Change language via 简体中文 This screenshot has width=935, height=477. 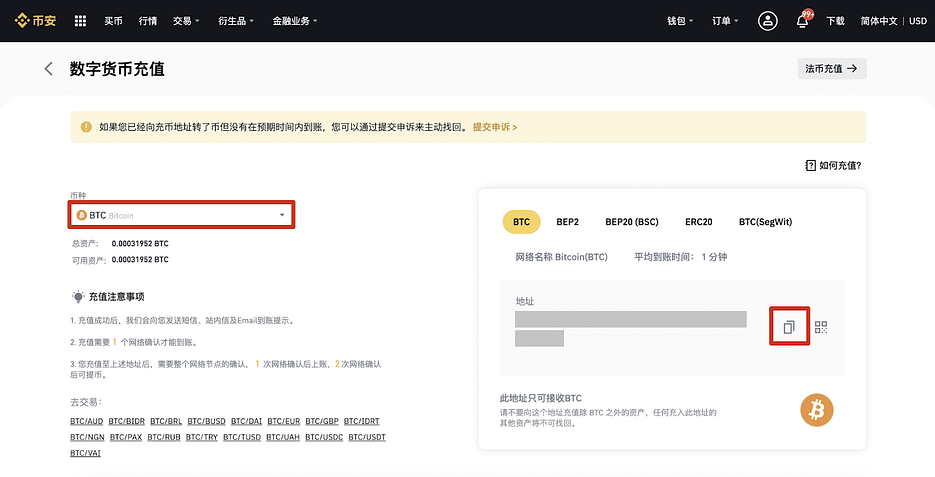879,21
